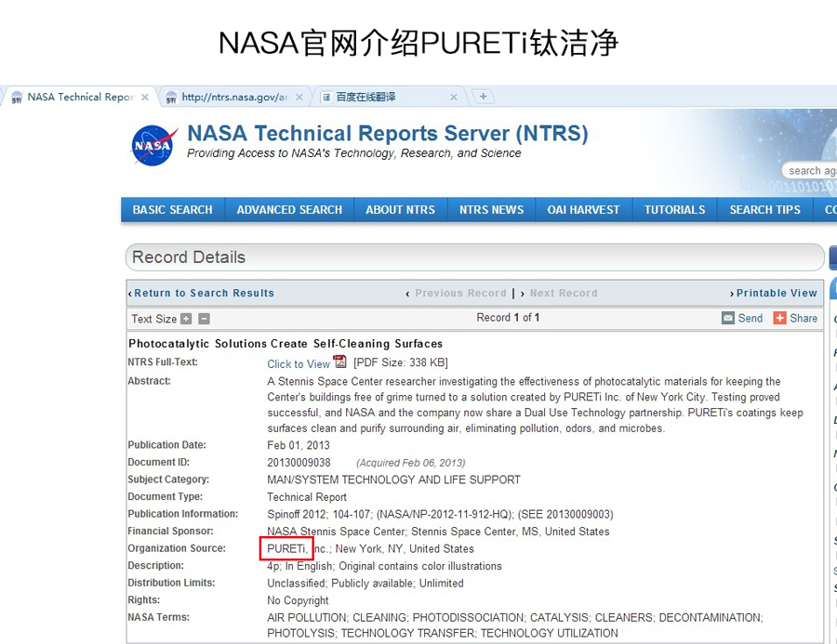Click title Photocatalytic Solutions Create Self-Cleaning Surfaces
837x644 pixels.
286,344
